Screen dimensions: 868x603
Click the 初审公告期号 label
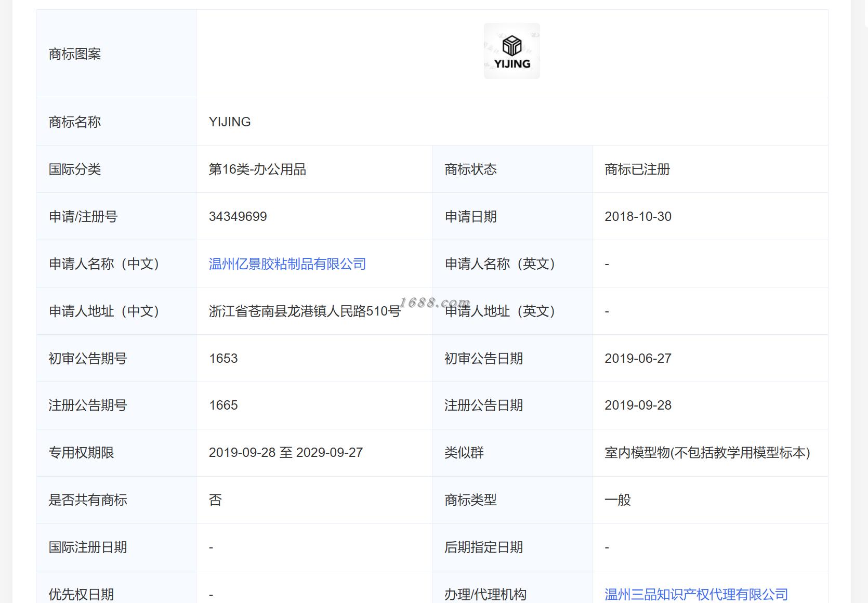[88, 359]
